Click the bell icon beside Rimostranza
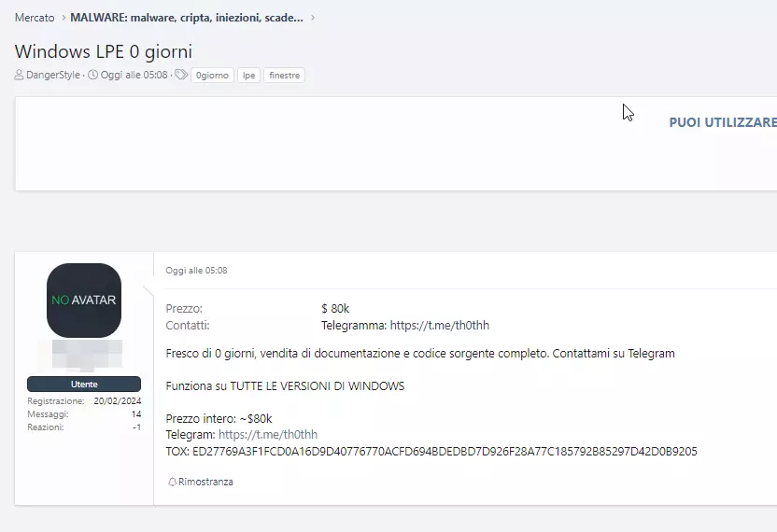 click(172, 482)
